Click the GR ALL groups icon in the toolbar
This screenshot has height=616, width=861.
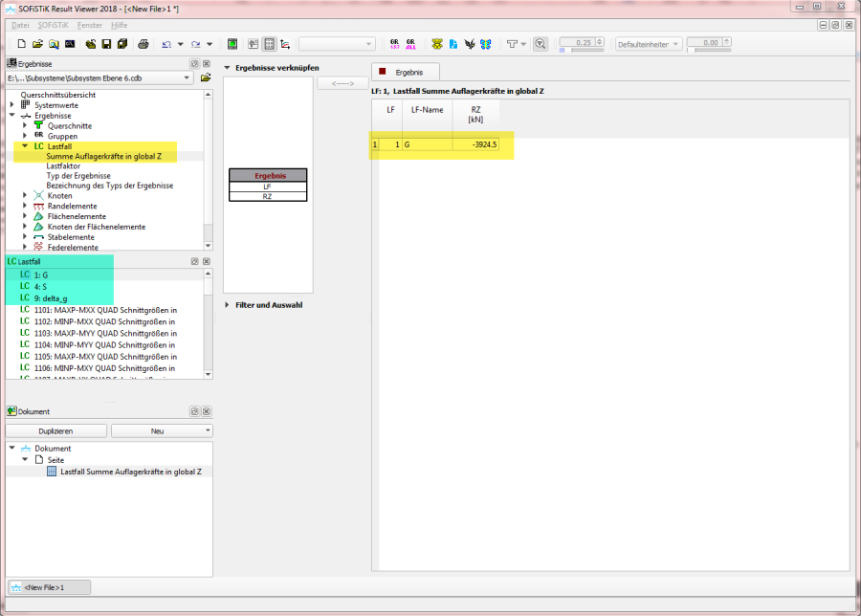click(413, 44)
